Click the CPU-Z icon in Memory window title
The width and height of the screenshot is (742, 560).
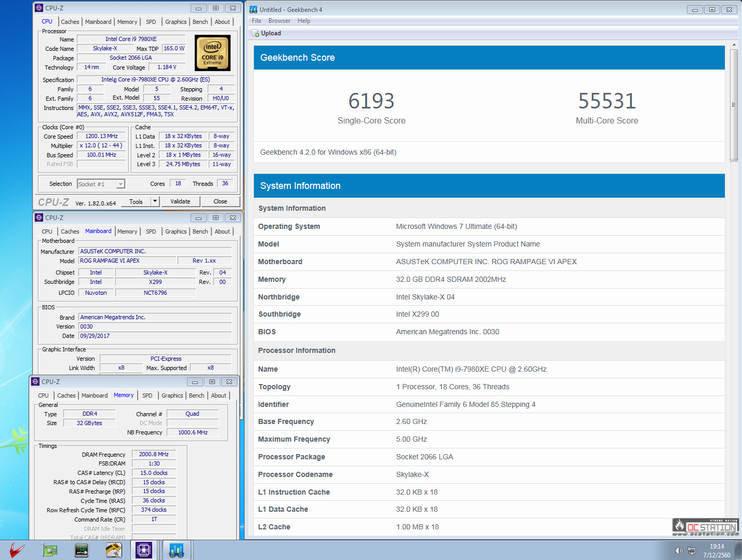pyautogui.click(x=36, y=381)
